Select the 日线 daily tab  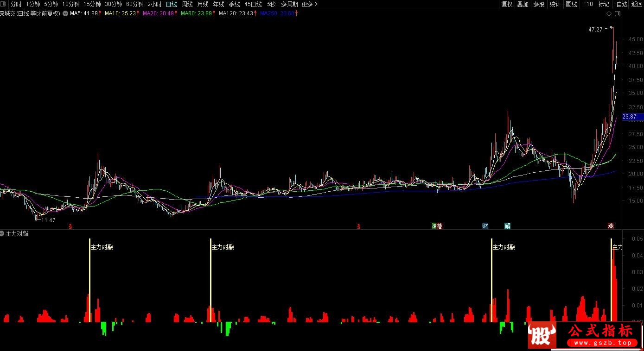click(x=172, y=4)
